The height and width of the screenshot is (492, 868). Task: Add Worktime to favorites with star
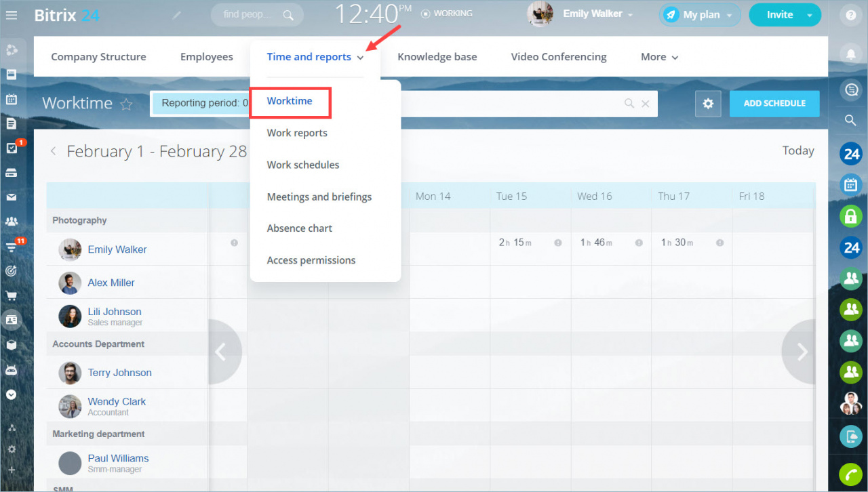click(126, 104)
